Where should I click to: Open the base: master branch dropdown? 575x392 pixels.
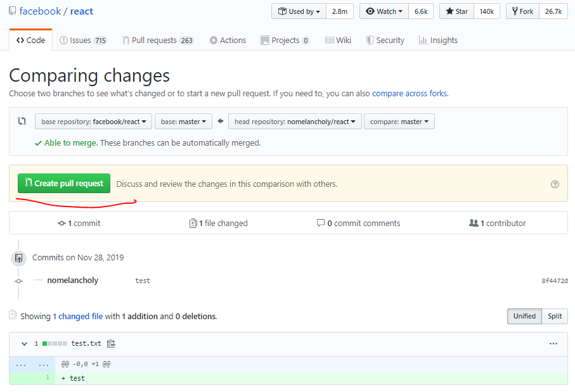pos(183,122)
